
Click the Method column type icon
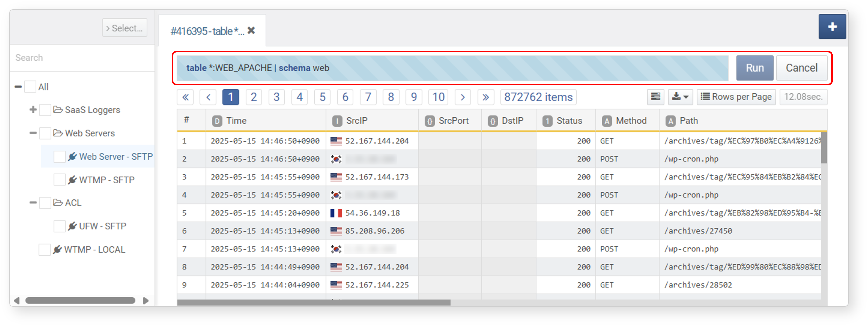click(607, 121)
